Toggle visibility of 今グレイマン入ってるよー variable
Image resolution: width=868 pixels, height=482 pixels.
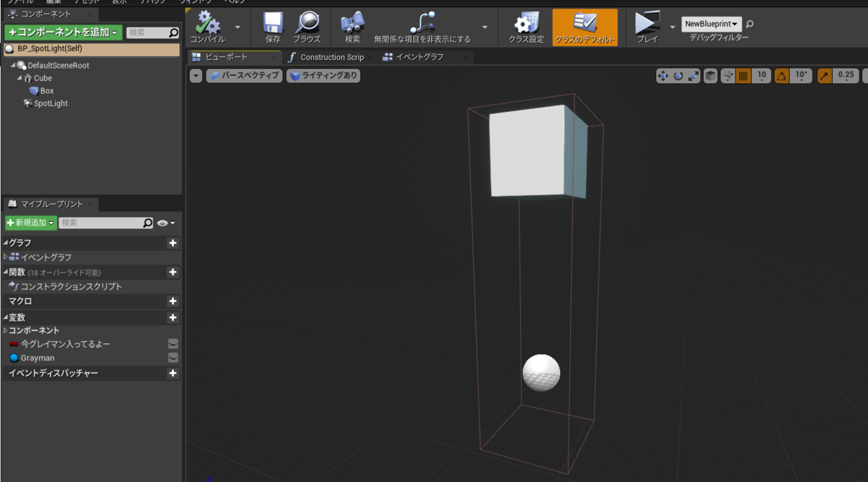click(173, 344)
